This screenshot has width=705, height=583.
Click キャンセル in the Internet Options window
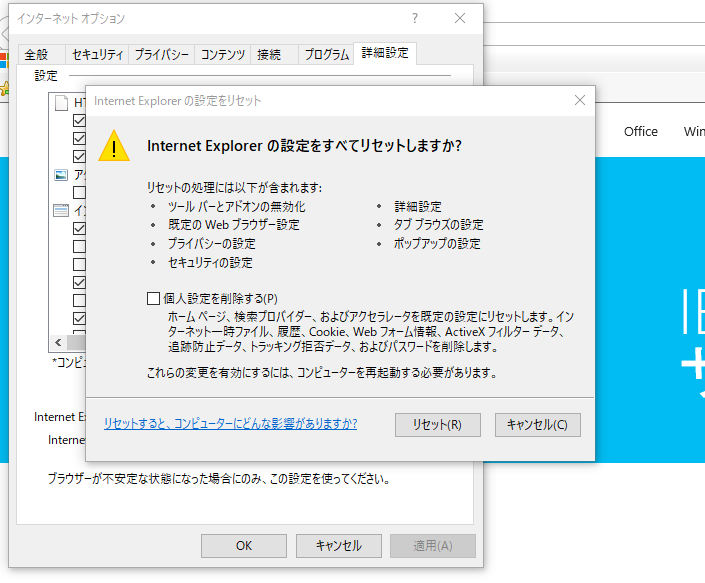click(339, 546)
